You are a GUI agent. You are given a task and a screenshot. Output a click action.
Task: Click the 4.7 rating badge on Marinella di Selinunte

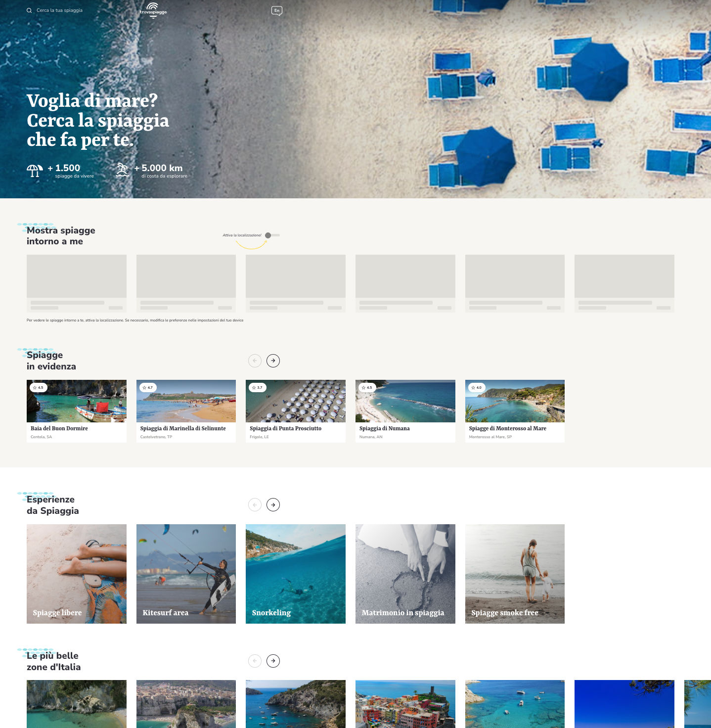(x=148, y=388)
